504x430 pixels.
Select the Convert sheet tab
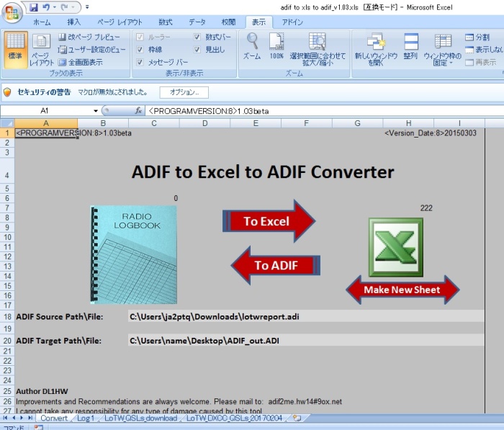click(54, 418)
